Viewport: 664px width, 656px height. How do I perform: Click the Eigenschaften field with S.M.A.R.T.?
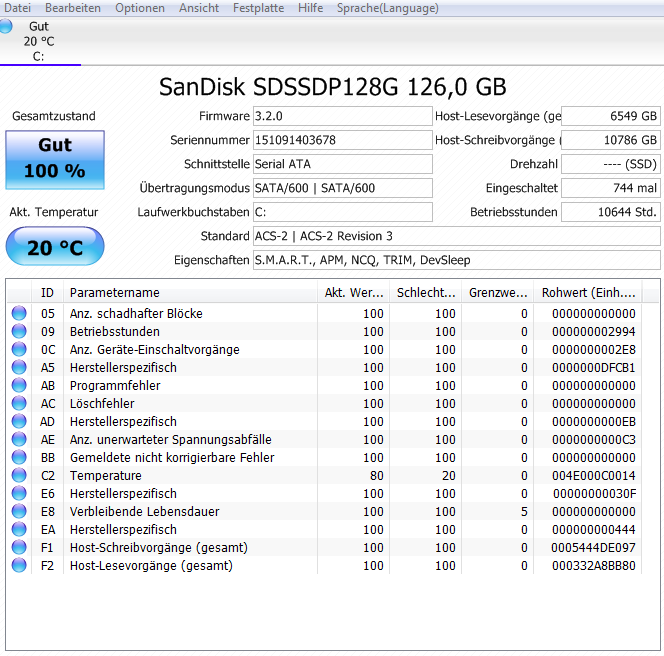pos(456,260)
